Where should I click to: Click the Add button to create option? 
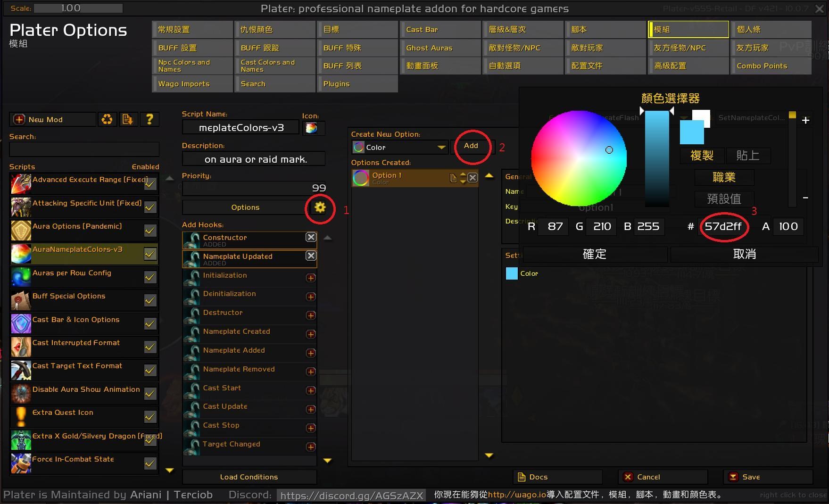(x=471, y=146)
